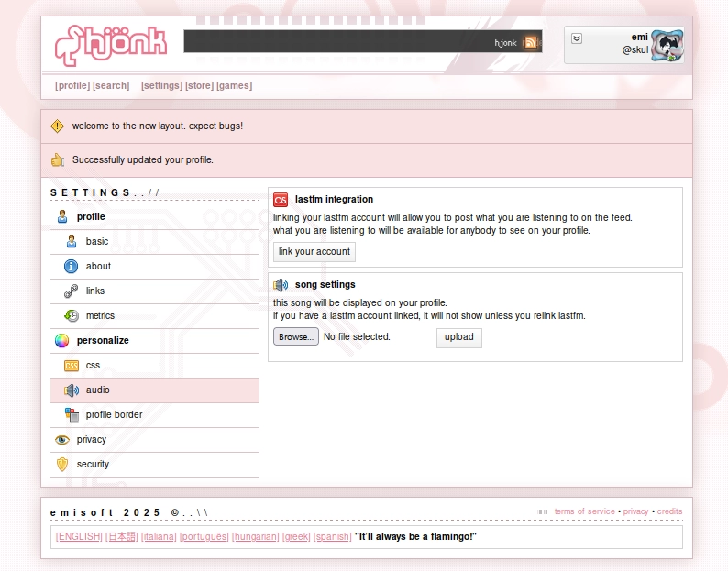This screenshot has width=728, height=571.
Task: Expand the user menu chevron
Action: click(576, 38)
